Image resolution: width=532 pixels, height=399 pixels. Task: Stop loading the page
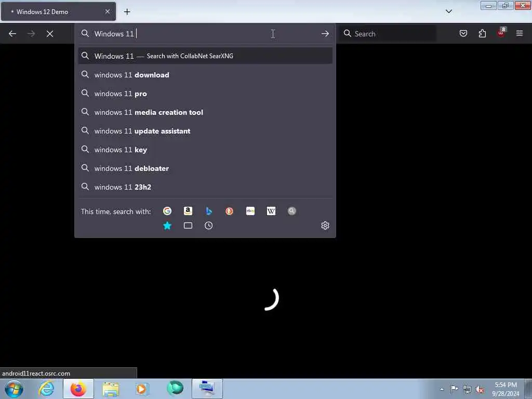[50, 34]
